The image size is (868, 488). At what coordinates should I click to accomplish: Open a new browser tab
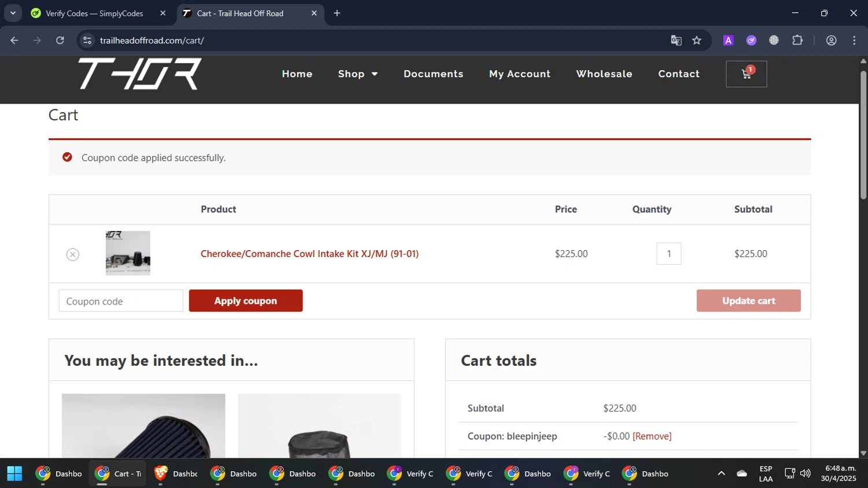[x=337, y=13]
